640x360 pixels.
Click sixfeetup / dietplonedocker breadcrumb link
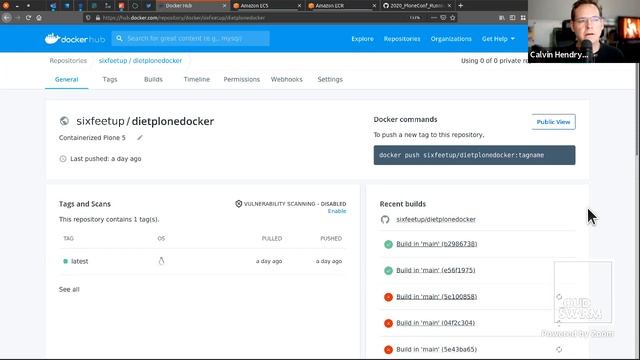click(x=140, y=60)
